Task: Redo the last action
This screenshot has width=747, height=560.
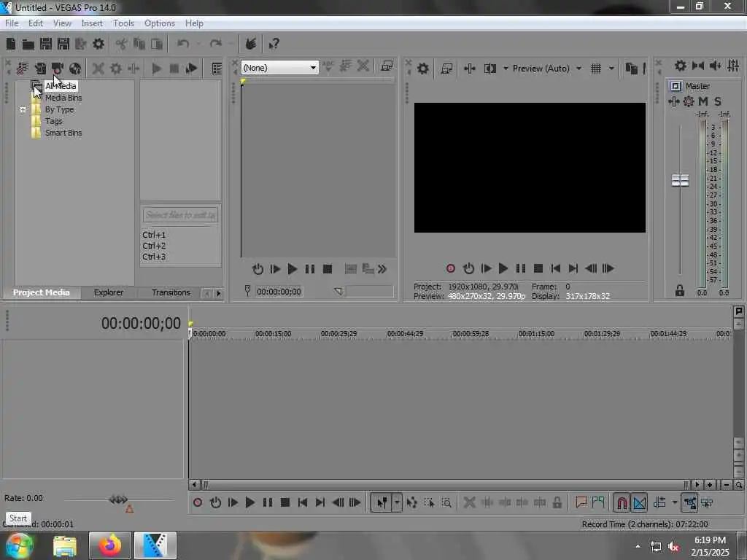Action: pyautogui.click(x=216, y=44)
